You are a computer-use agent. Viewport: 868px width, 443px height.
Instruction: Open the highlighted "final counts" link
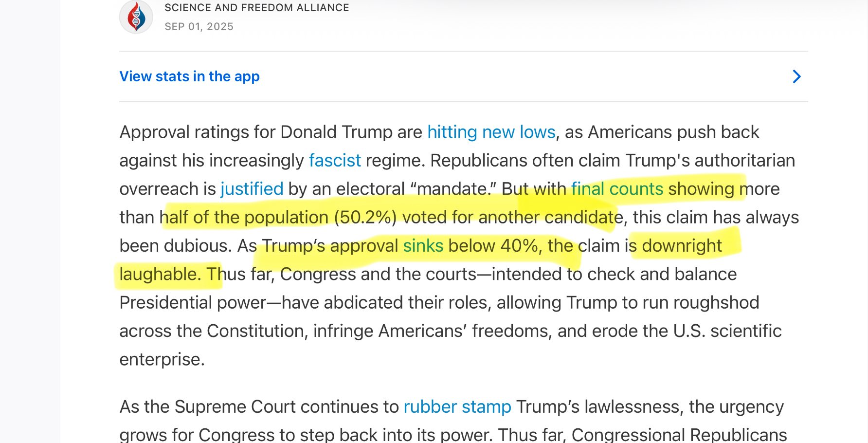(617, 189)
